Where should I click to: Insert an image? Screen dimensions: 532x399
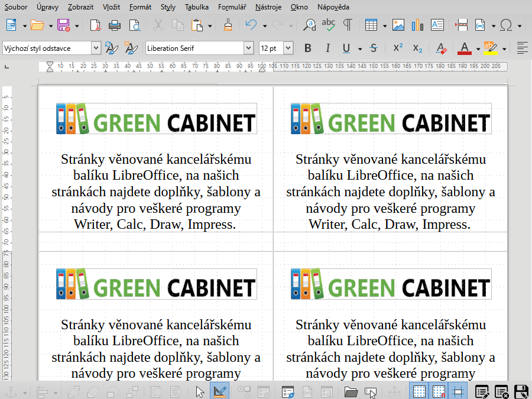398,25
